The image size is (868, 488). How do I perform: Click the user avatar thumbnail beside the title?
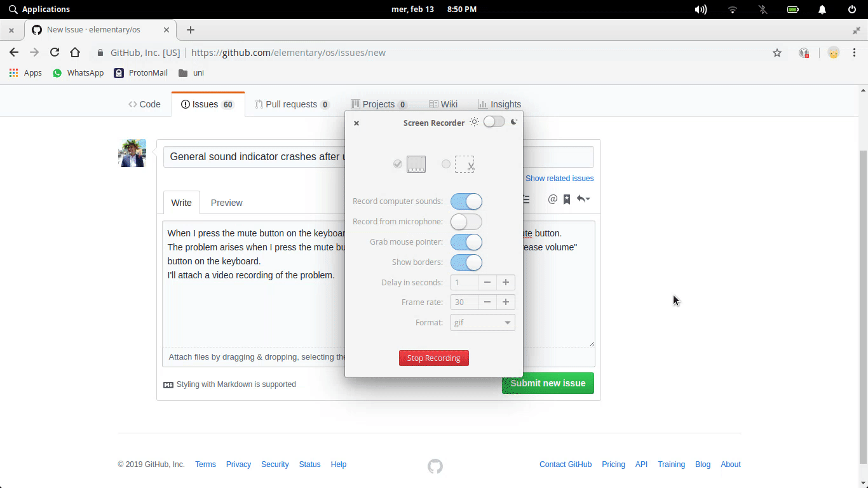[132, 153]
